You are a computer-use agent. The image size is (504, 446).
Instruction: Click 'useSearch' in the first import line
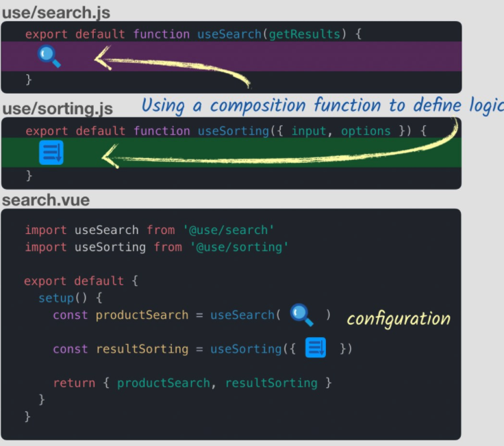[x=106, y=230]
